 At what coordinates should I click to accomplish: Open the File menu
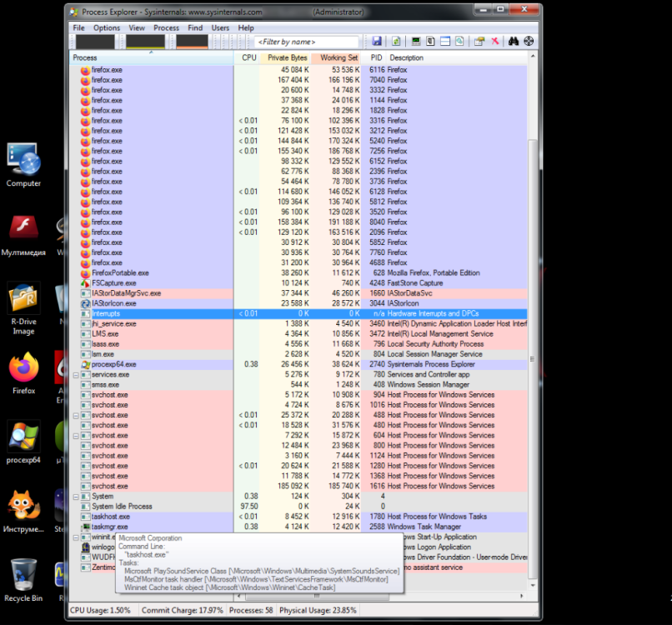click(79, 27)
